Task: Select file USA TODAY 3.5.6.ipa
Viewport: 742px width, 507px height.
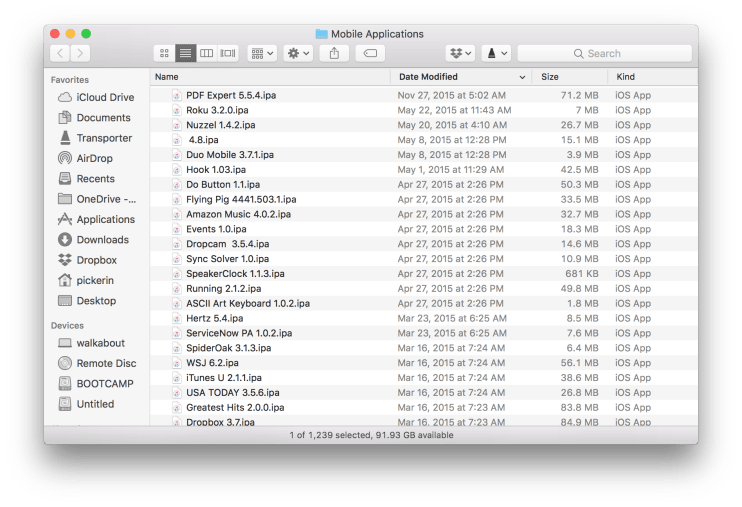Action: [424, 392]
